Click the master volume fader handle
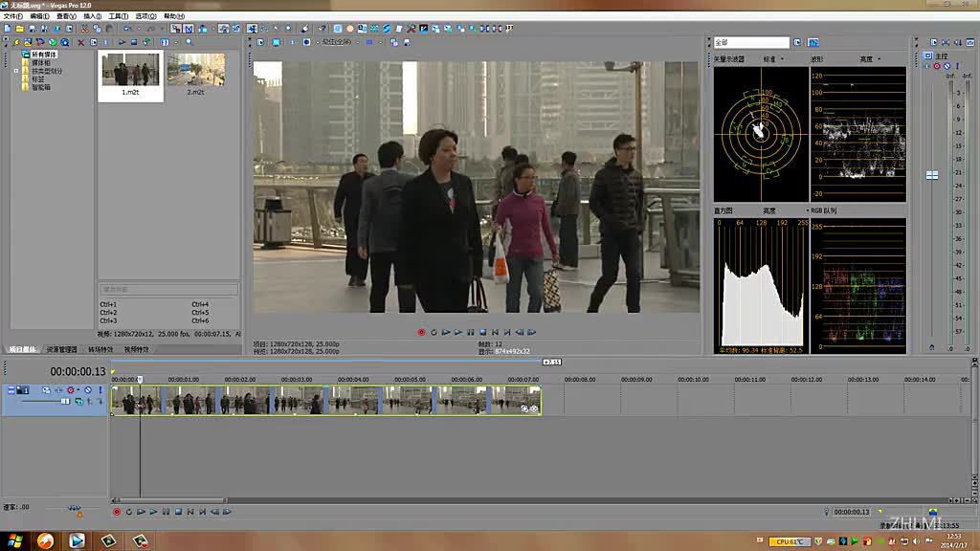 [931, 175]
